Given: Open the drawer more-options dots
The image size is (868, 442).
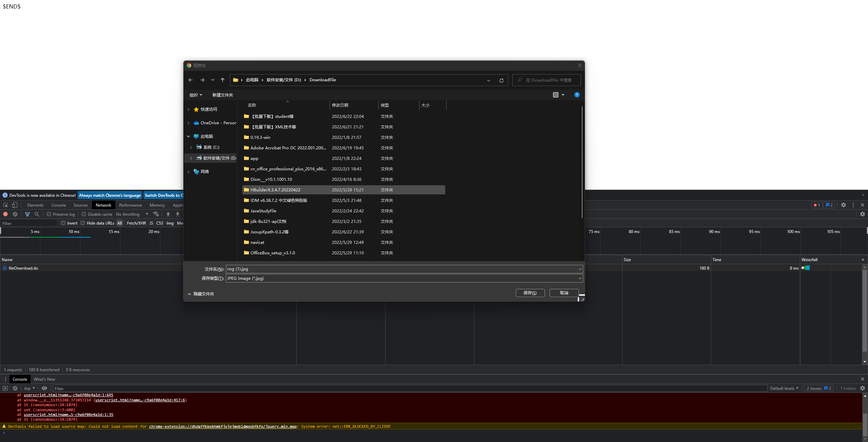Looking at the screenshot, I should pos(5,379).
